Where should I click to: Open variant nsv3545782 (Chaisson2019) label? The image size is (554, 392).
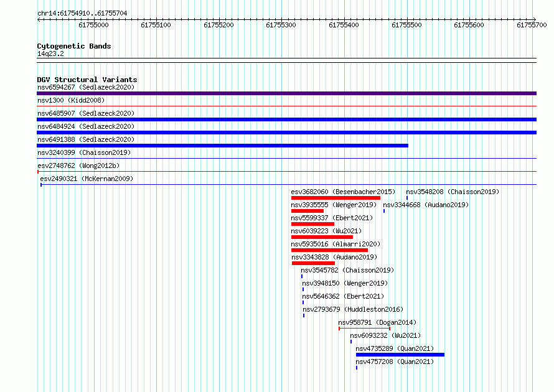point(347,270)
